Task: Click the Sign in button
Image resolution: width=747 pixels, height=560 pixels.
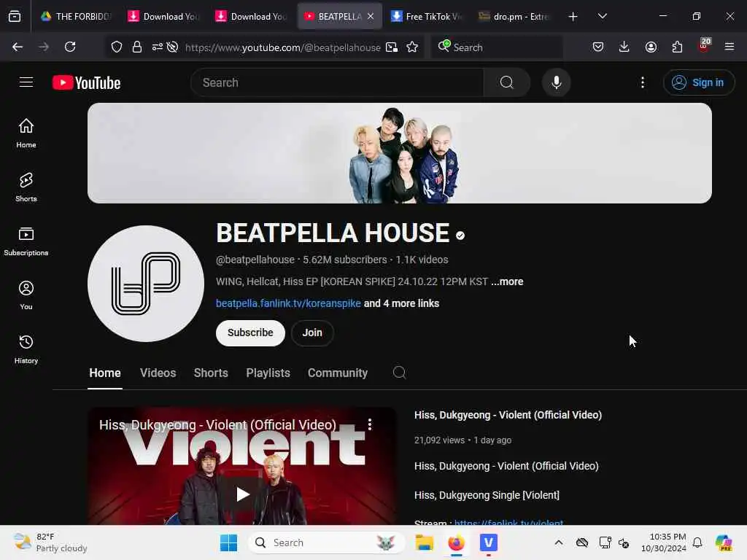Action: [x=699, y=82]
